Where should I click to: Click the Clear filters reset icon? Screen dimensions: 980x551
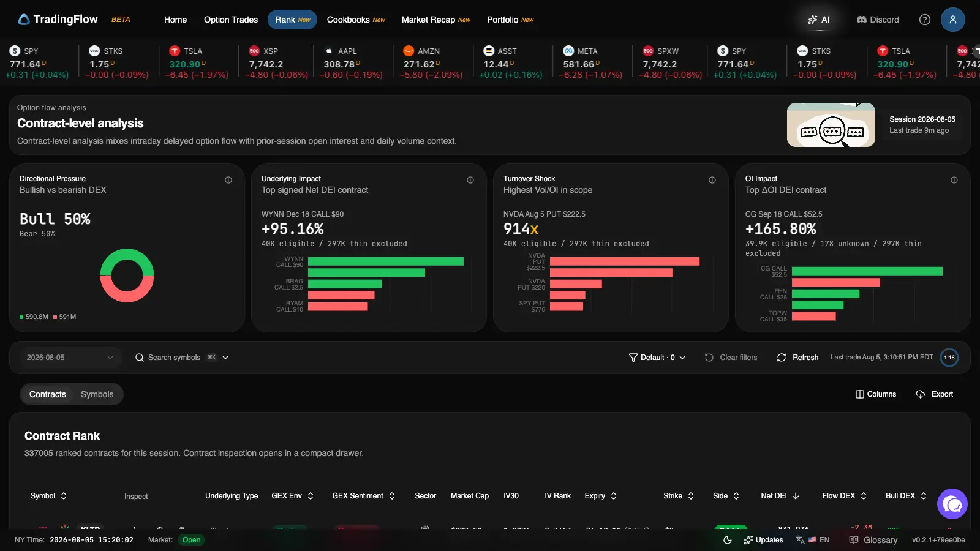tap(709, 358)
